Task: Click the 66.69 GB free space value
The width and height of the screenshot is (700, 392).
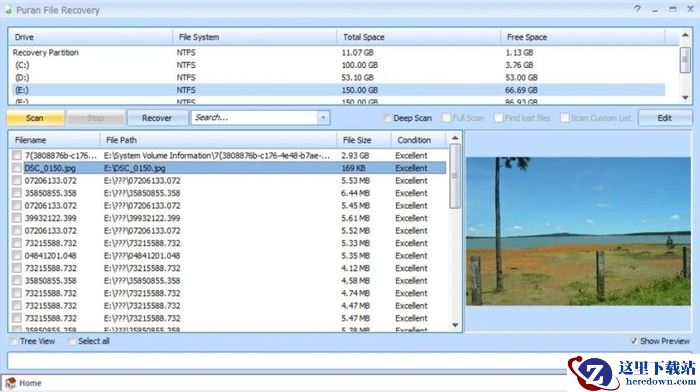Action: point(521,90)
